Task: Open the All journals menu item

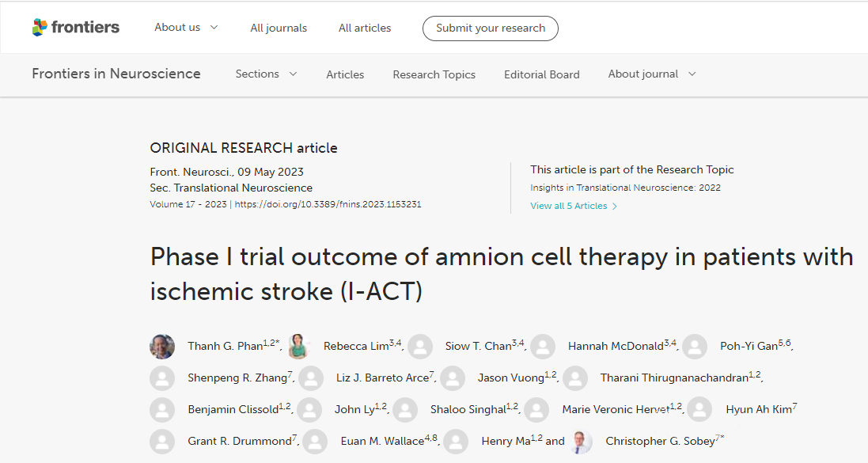Action: point(279,28)
